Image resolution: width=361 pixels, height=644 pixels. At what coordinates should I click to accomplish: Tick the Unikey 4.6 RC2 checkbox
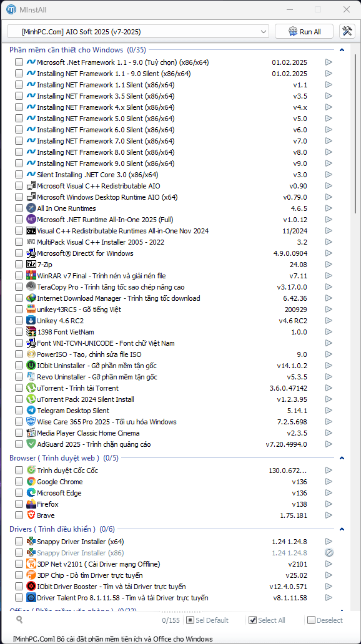[19, 321]
